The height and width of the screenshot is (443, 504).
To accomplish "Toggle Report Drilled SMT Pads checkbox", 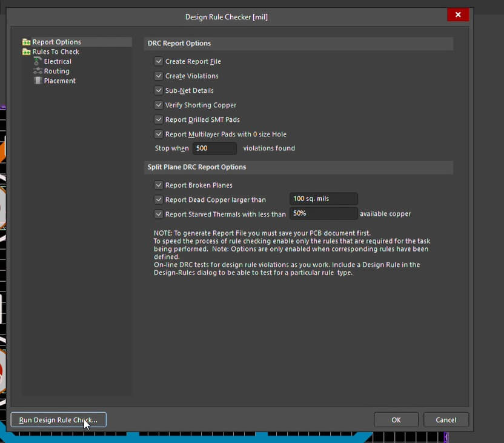I will (159, 119).
